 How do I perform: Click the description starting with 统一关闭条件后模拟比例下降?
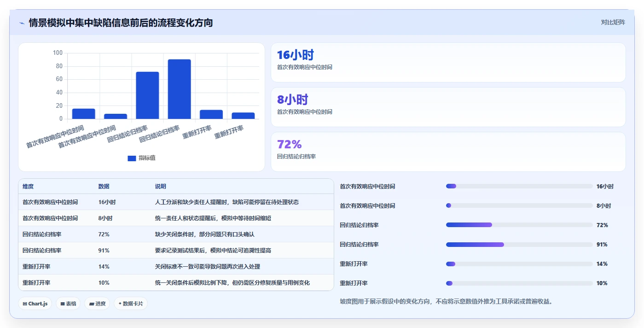click(x=232, y=283)
